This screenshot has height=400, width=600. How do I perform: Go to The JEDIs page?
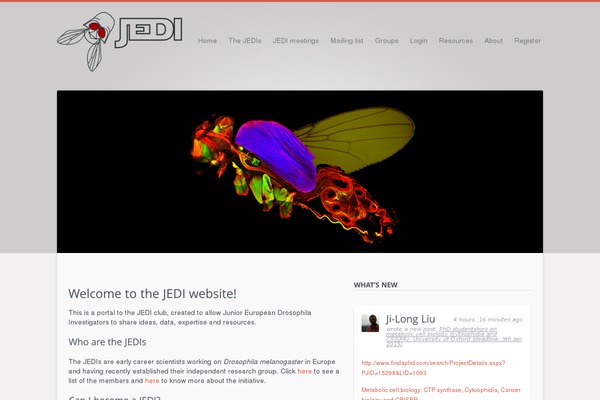coord(245,41)
